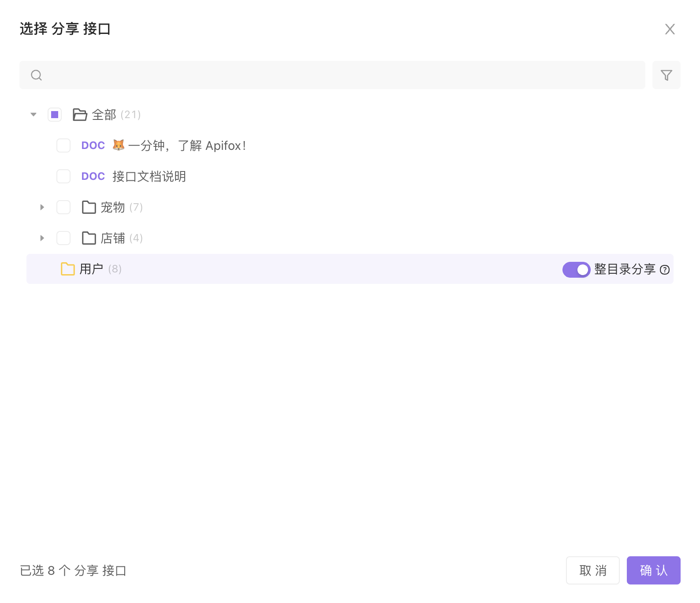This screenshot has width=700, height=603.
Task: Expand the 宠物 folder arrow
Action: (x=42, y=207)
